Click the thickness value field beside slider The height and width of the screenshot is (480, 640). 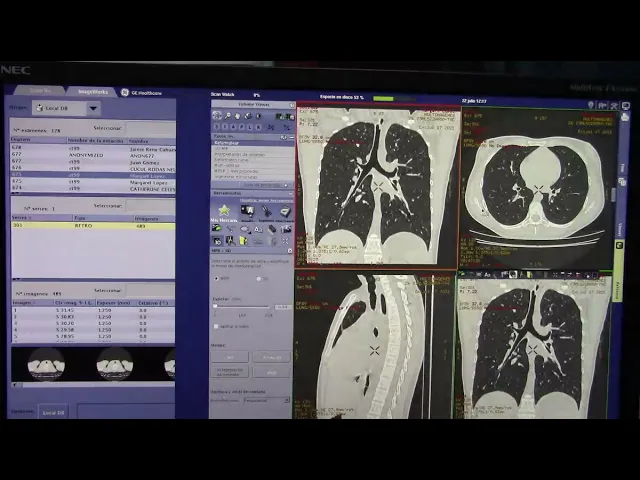(283, 307)
